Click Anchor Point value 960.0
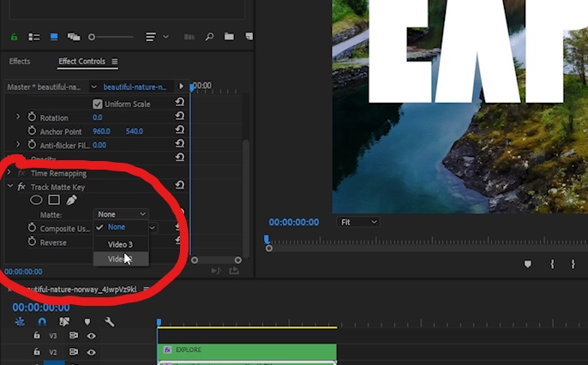Image resolution: width=588 pixels, height=365 pixels. [x=101, y=131]
